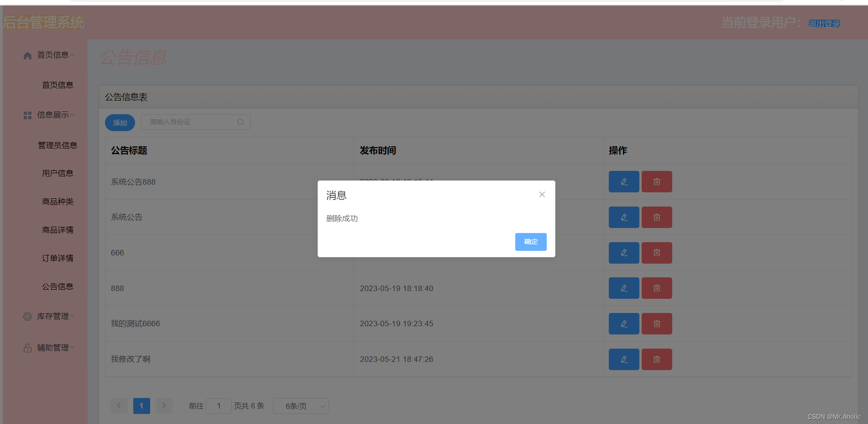Click the edit icon for 我修改了啊 row
The width and height of the screenshot is (868, 424).
(624, 360)
